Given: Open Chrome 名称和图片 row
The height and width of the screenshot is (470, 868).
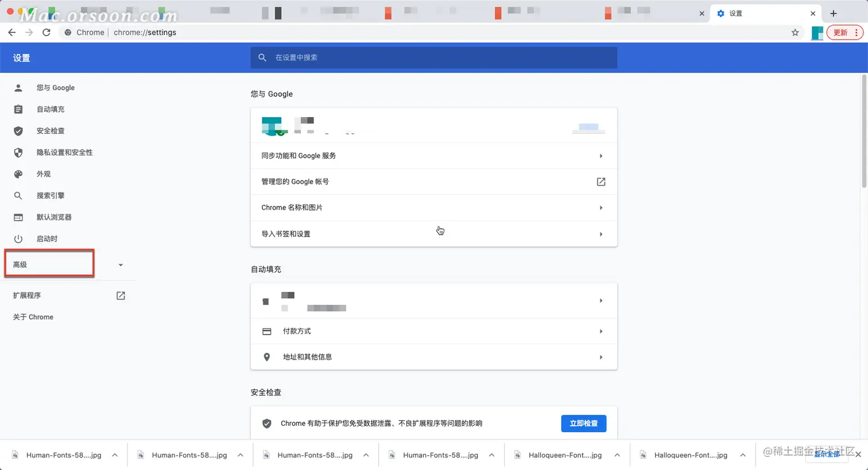Looking at the screenshot, I should click(433, 207).
